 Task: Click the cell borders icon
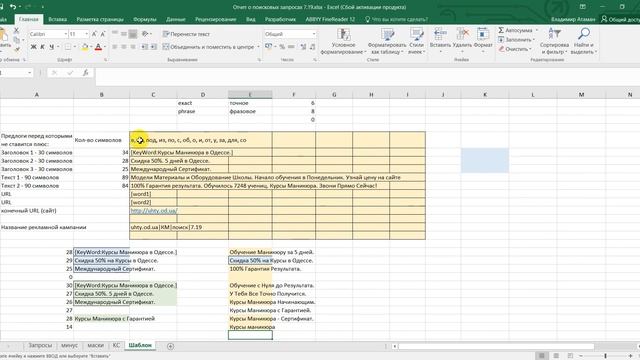68,47
